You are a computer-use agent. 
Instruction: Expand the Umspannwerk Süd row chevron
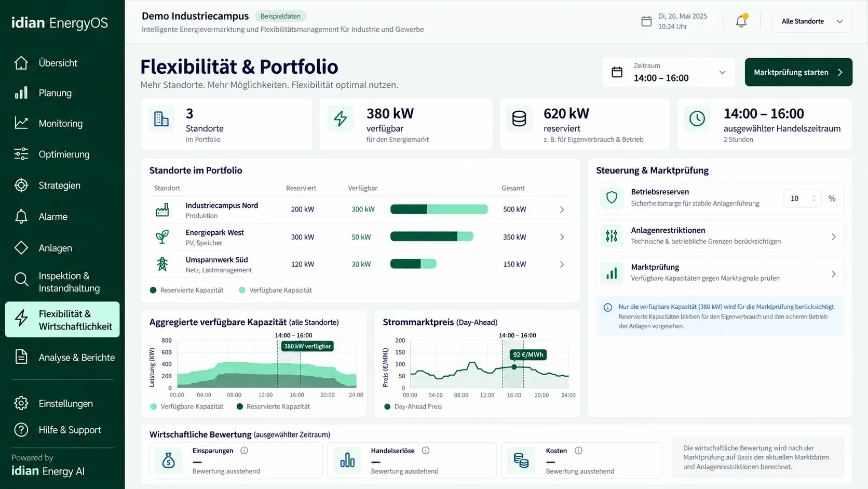click(562, 265)
